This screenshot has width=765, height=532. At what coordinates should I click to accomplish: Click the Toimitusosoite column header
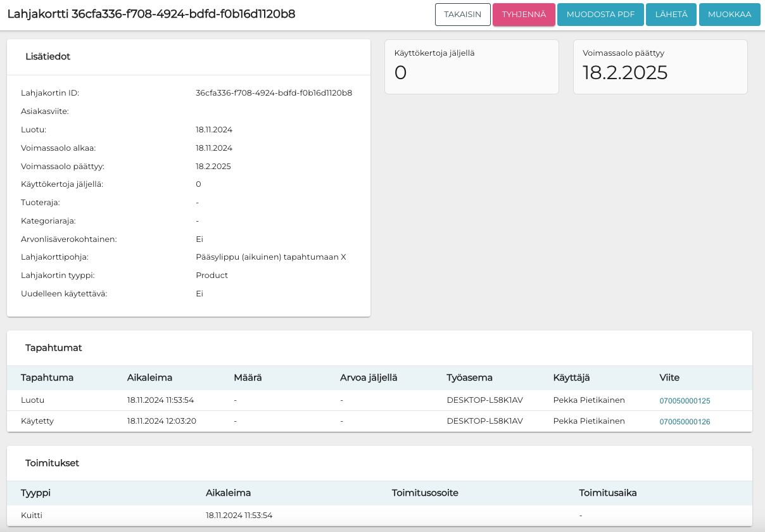(425, 493)
